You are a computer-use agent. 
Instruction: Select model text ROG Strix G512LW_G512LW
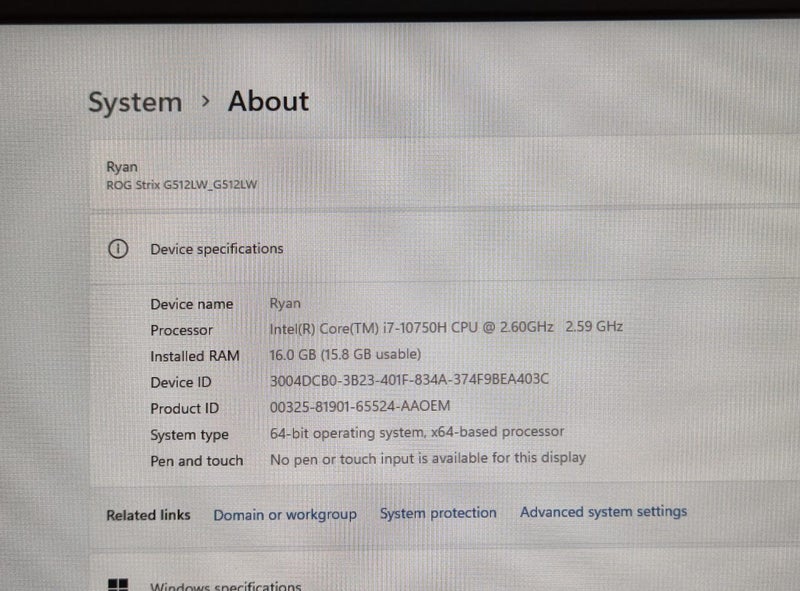182,185
